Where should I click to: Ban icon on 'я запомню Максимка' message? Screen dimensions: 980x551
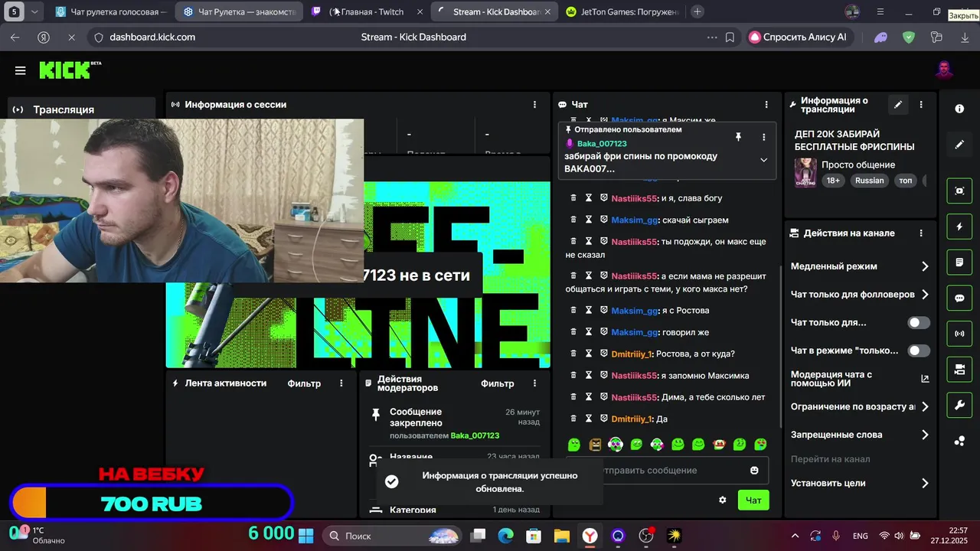[603, 376]
